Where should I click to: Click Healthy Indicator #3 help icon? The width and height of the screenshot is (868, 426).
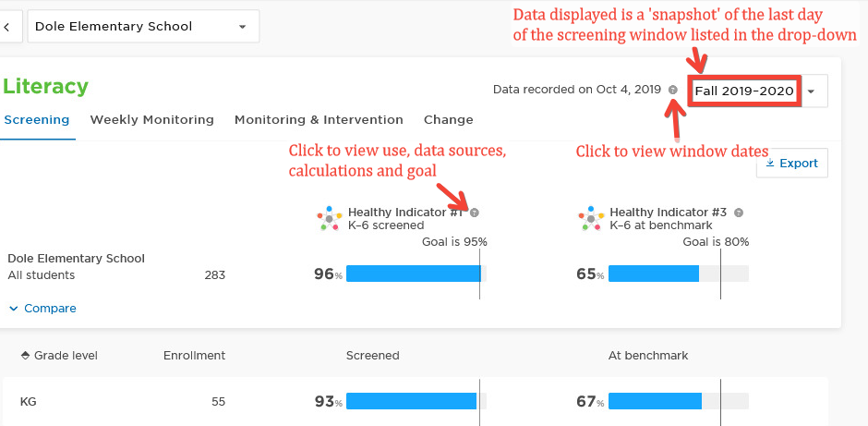point(739,213)
